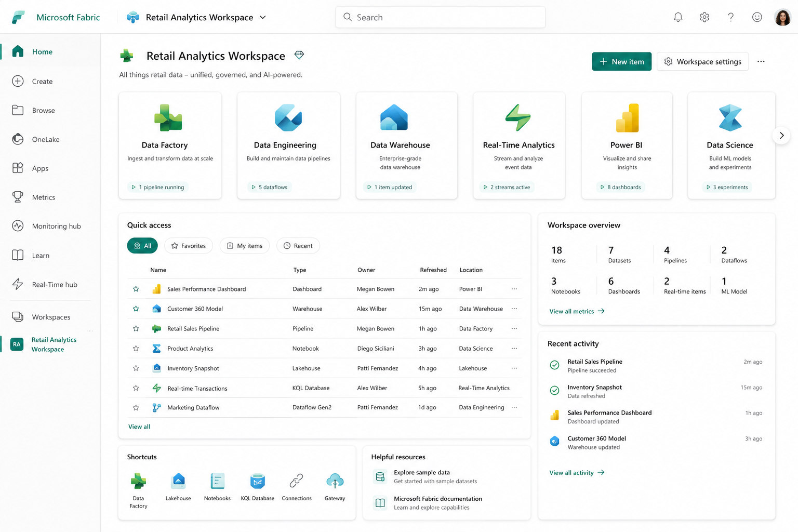The image size is (798, 532).
Task: Toggle favorite star for Marketing Dataflow
Action: click(x=136, y=408)
